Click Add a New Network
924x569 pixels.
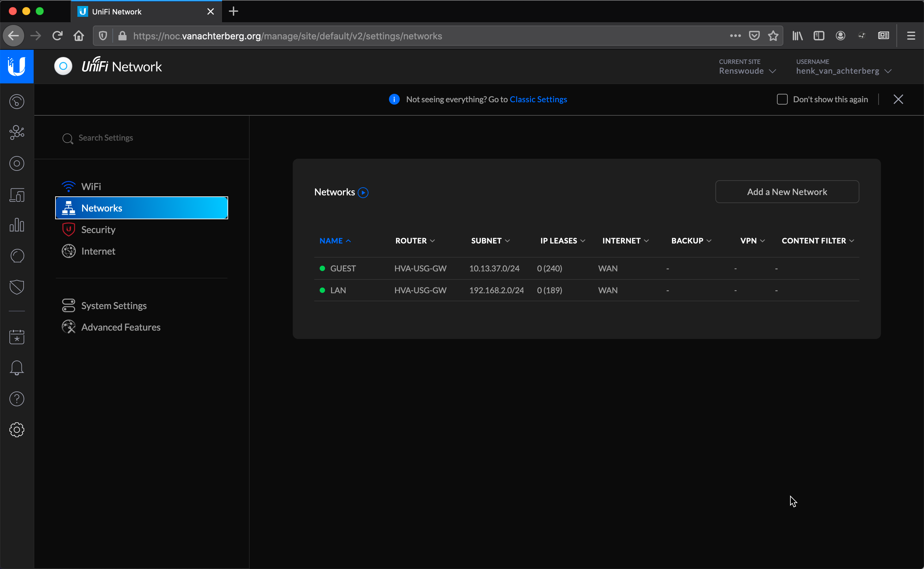click(x=787, y=192)
